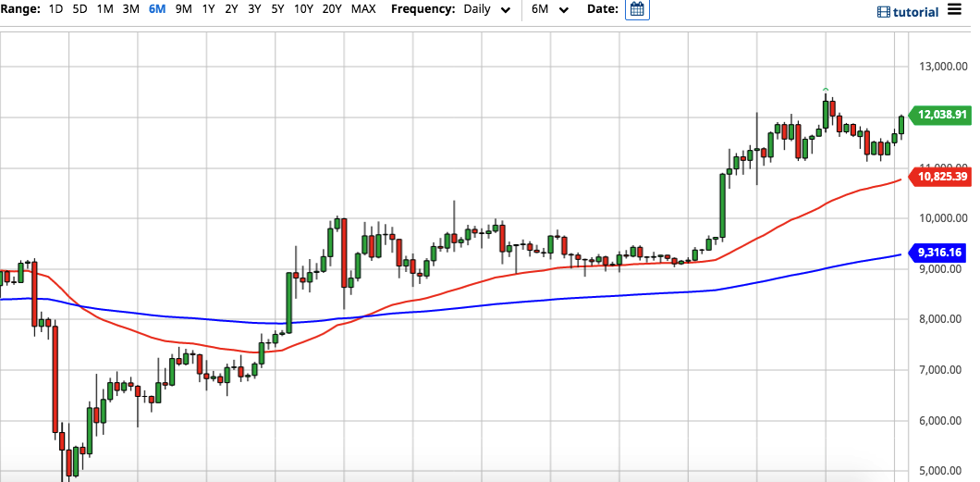The image size is (980, 482).
Task: Set range to 5Y
Action: [x=277, y=9]
